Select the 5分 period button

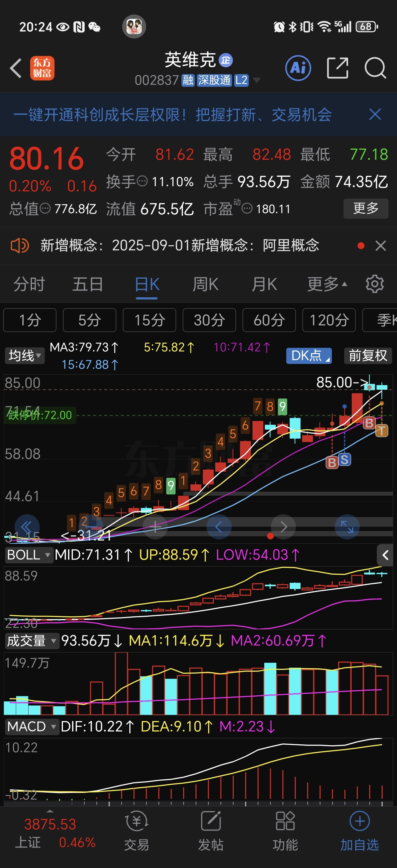[x=90, y=320]
